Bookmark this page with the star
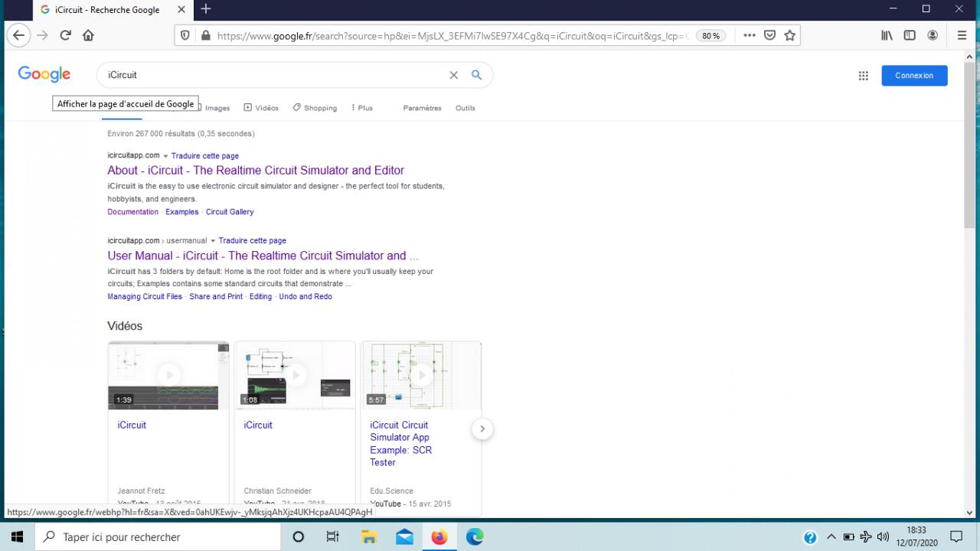980x551 pixels. click(x=790, y=35)
